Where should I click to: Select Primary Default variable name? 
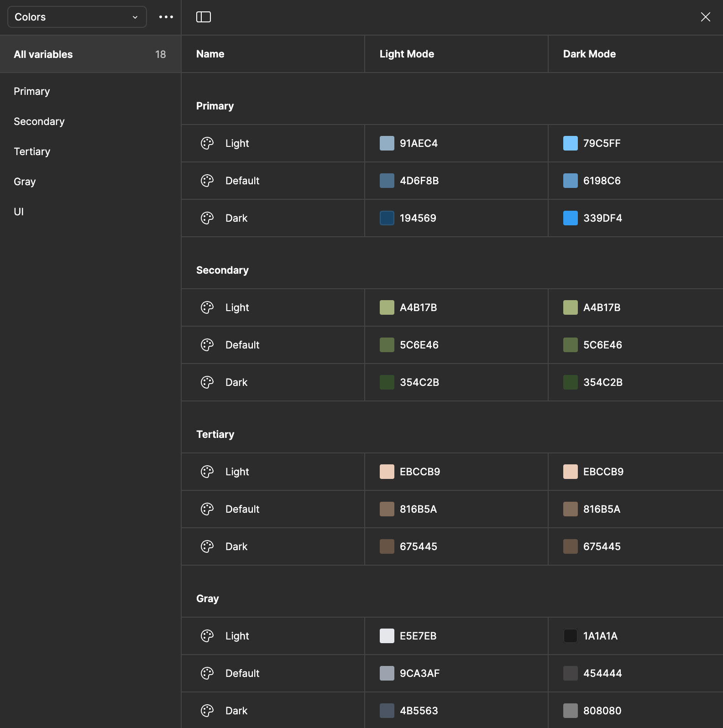tap(242, 181)
